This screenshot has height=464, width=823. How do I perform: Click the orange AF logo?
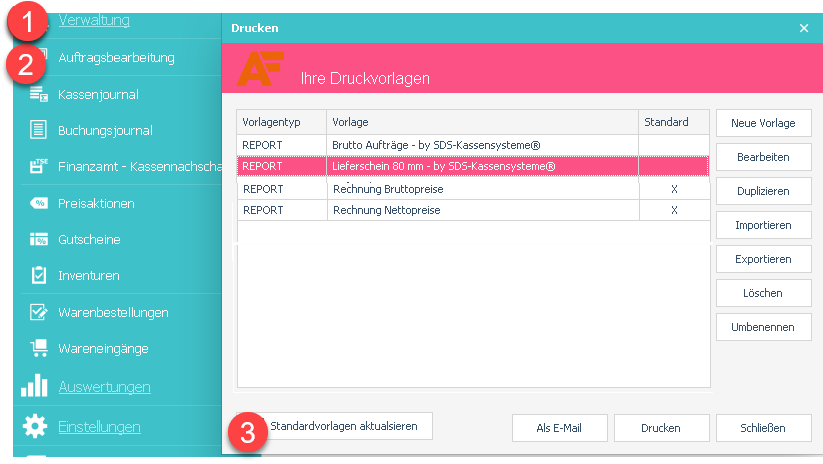pos(260,69)
